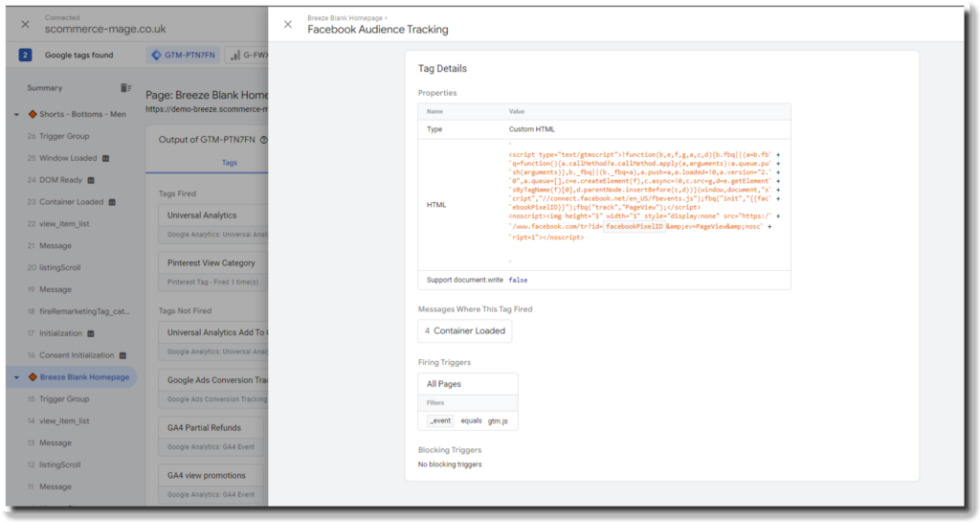Click the _event filter variable chip
980x522 pixels.
coord(440,420)
